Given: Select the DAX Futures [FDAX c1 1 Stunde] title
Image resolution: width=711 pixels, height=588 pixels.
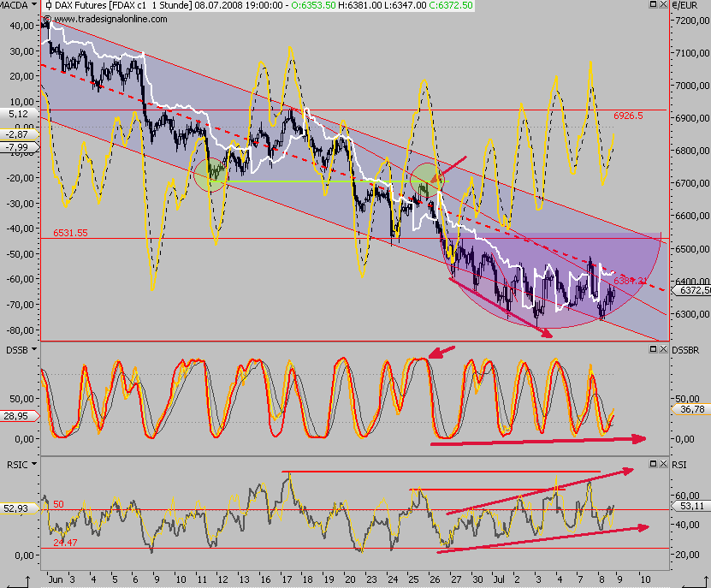Looking at the screenshot, I should pyautogui.click(x=123, y=5).
